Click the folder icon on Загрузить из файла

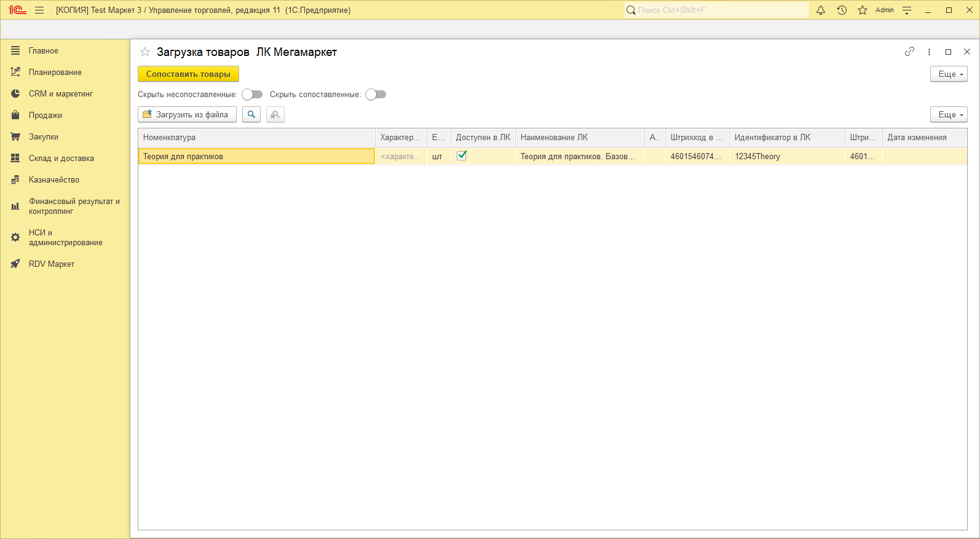[147, 114]
